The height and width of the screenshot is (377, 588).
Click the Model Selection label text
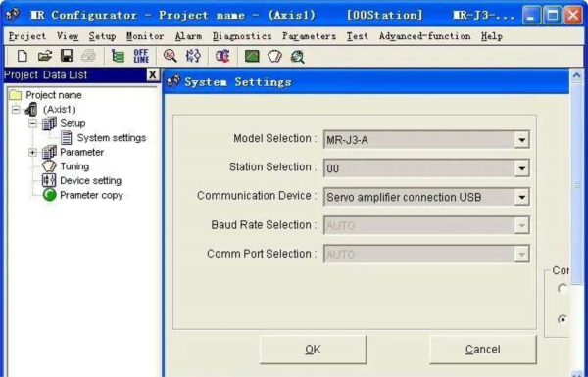coord(274,138)
